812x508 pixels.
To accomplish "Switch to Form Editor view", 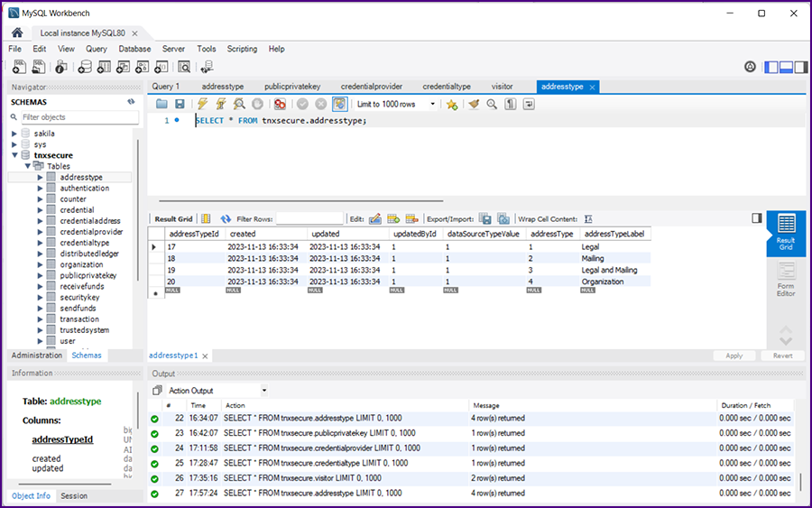I will pos(786,279).
